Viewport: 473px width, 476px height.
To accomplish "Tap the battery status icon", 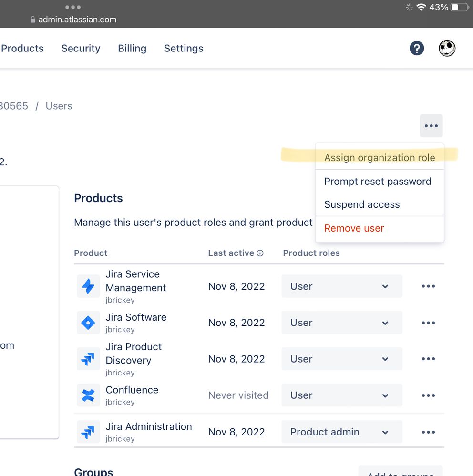I will 460,7.
